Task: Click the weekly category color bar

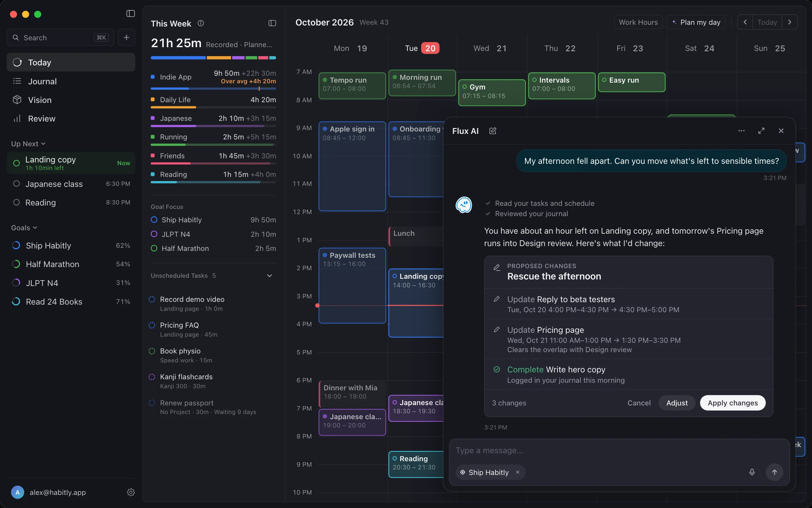Action: pos(213,58)
